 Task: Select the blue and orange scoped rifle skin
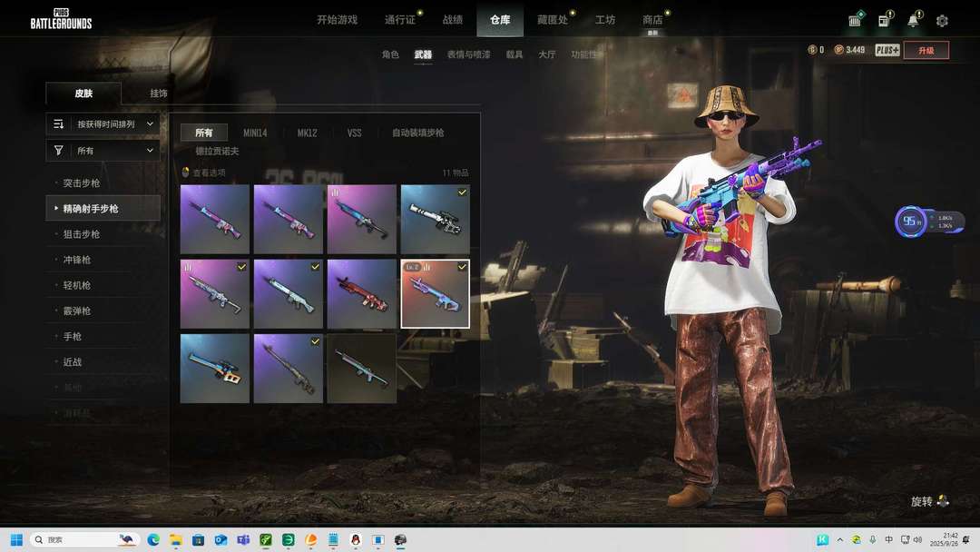214,369
